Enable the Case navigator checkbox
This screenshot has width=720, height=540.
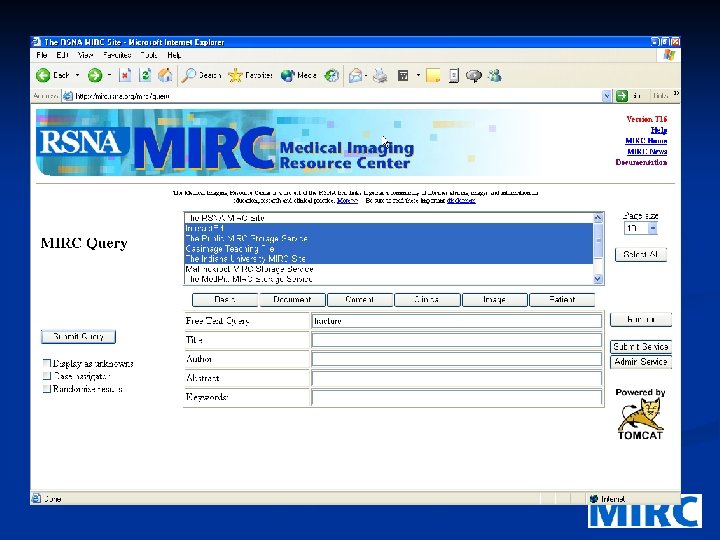coord(46,376)
